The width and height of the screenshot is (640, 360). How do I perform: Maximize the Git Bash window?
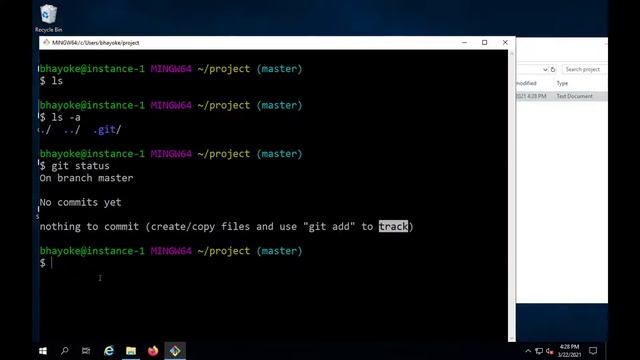point(484,42)
